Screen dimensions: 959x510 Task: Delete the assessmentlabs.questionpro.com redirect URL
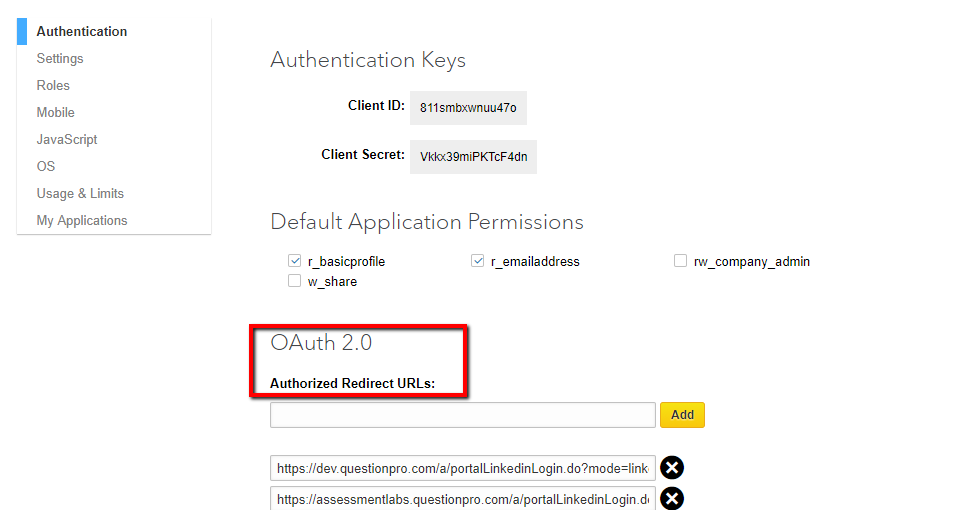[x=672, y=498]
